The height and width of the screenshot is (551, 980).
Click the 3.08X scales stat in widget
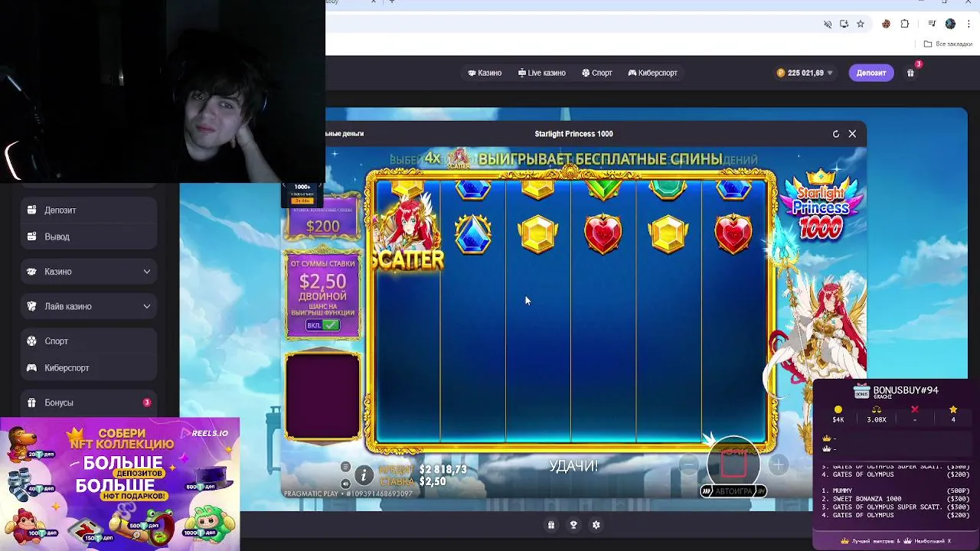click(x=877, y=415)
